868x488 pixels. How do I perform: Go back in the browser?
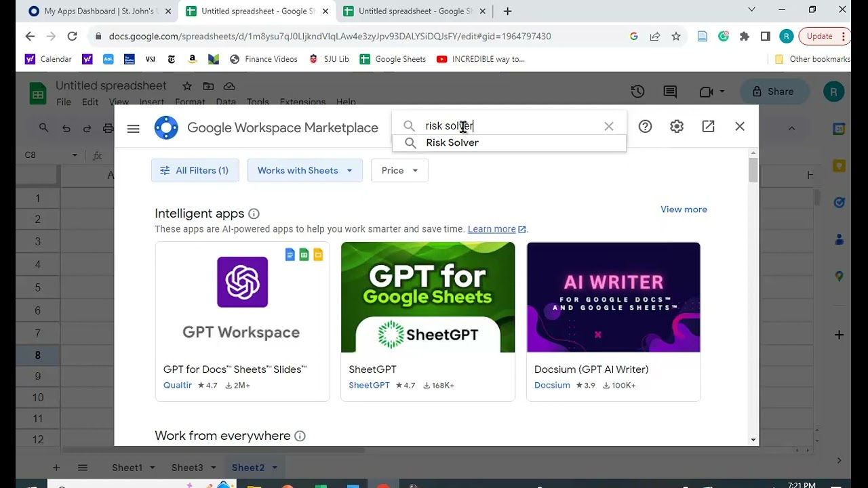coord(30,36)
